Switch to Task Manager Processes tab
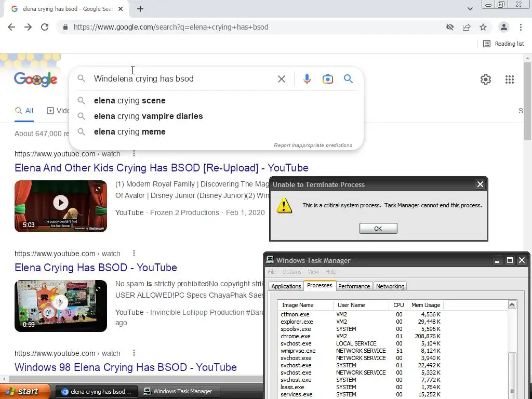Viewport: 532px width, 399px height. [320, 285]
